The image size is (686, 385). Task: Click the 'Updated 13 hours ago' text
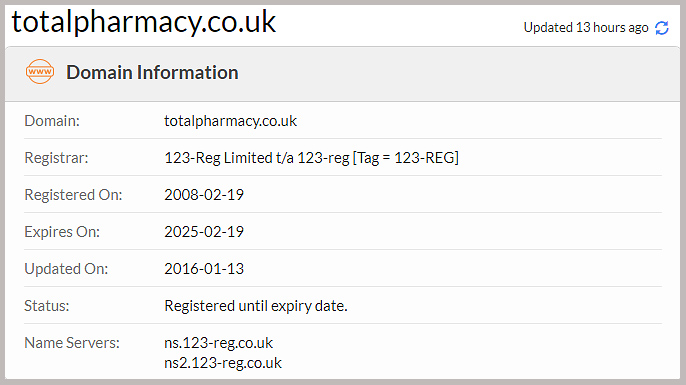[x=586, y=28]
